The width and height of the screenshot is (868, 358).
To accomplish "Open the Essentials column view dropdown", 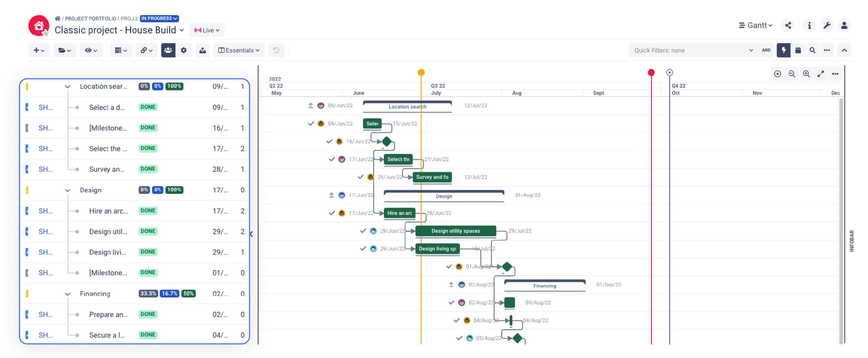I will 239,50.
